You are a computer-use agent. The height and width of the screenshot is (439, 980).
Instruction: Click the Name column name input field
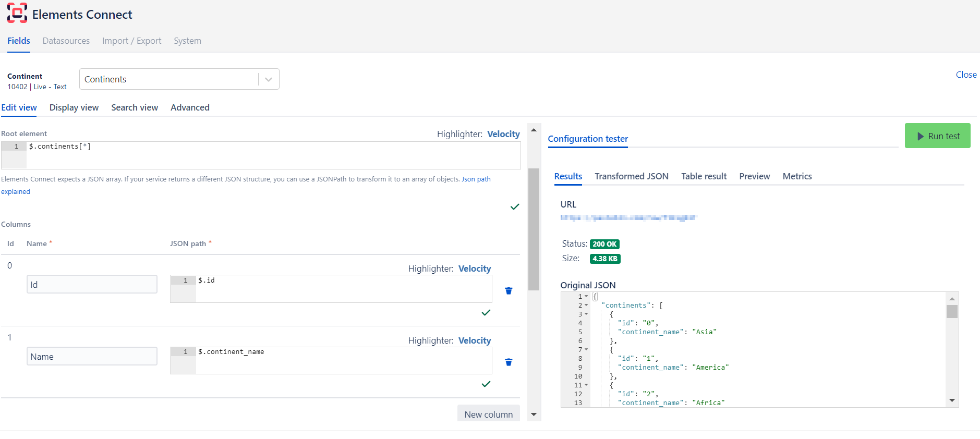tap(92, 357)
